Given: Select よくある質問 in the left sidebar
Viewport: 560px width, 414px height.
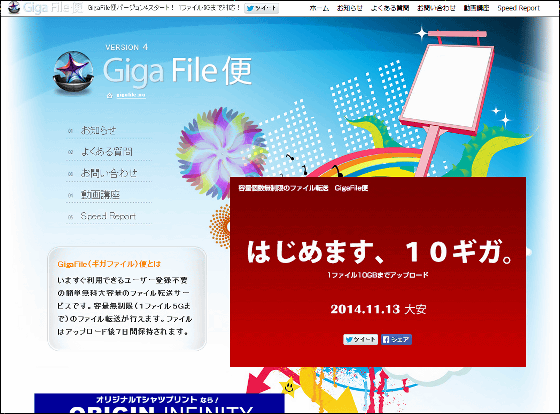Looking at the screenshot, I should pyautogui.click(x=107, y=152).
